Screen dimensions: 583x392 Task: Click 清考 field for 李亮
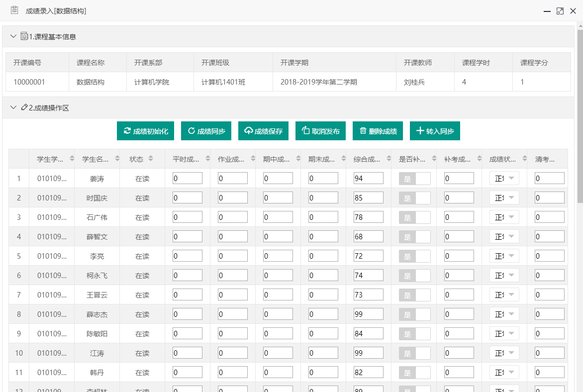click(x=550, y=256)
